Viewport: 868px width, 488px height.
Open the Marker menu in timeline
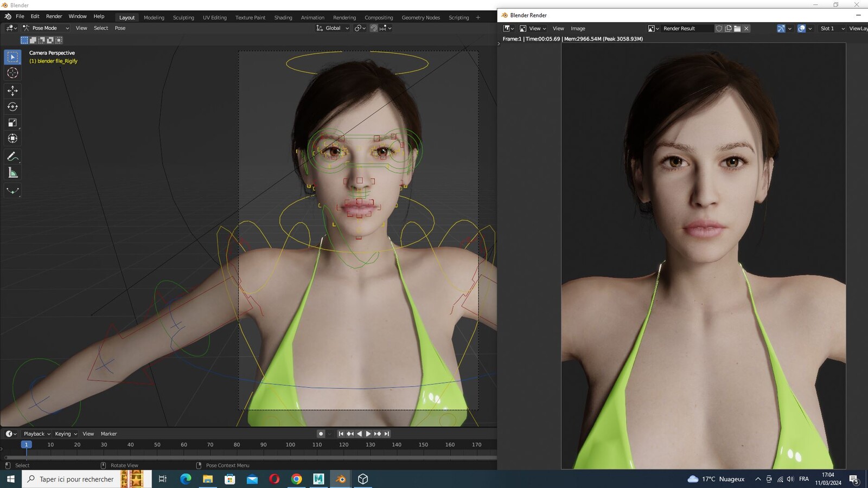108,434
